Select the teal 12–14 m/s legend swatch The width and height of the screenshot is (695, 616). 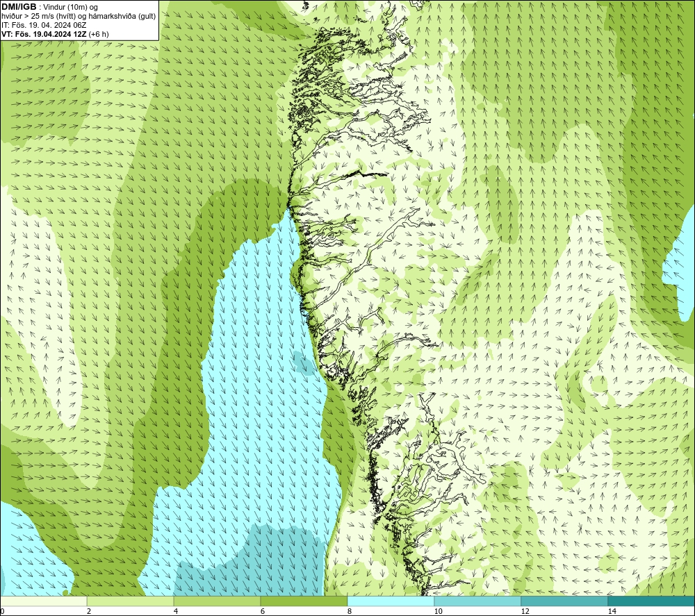point(564,601)
